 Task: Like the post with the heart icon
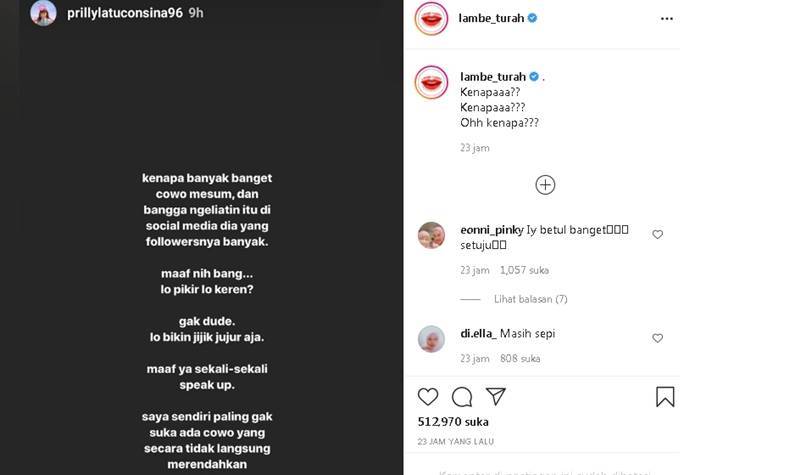click(x=428, y=396)
